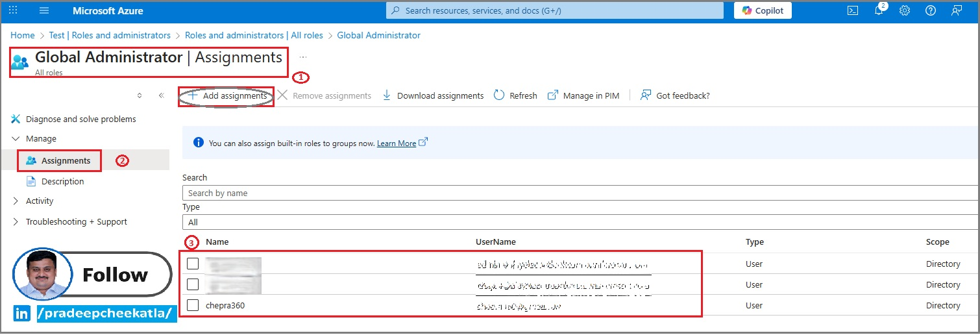
Task: Open portal settings gear
Action: tap(905, 10)
